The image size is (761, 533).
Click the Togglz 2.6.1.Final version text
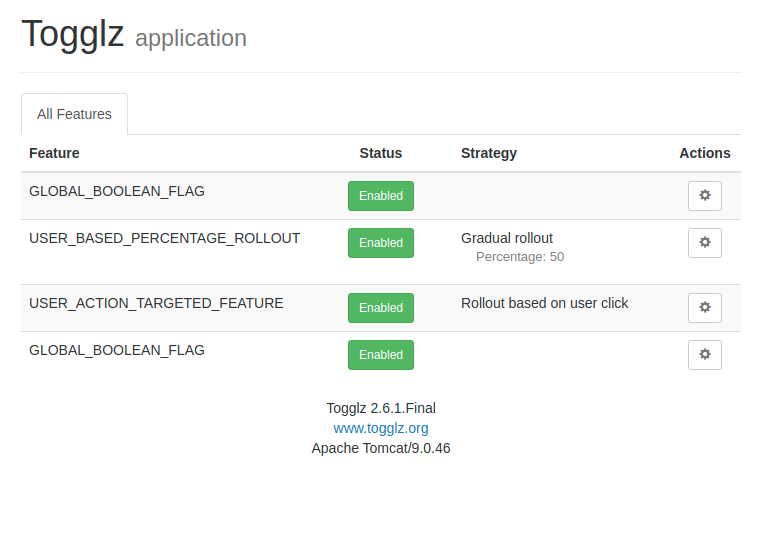[381, 408]
